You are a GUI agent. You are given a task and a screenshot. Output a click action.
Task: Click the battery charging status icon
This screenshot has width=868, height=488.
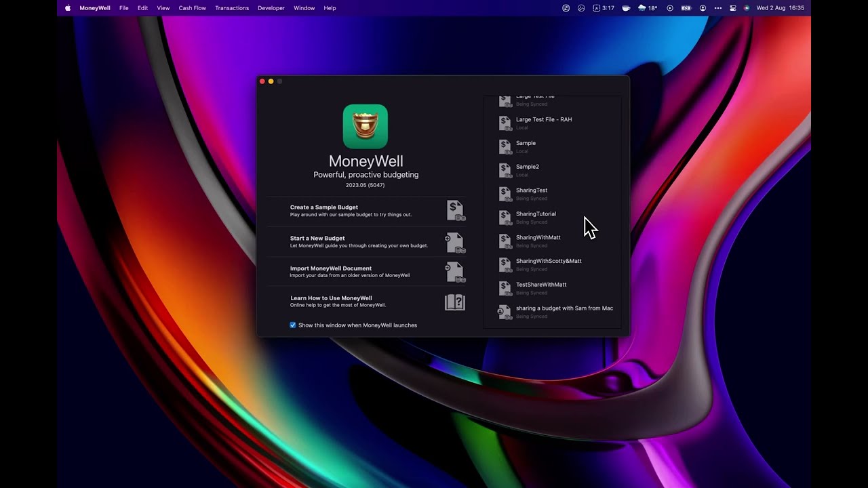[x=686, y=8]
